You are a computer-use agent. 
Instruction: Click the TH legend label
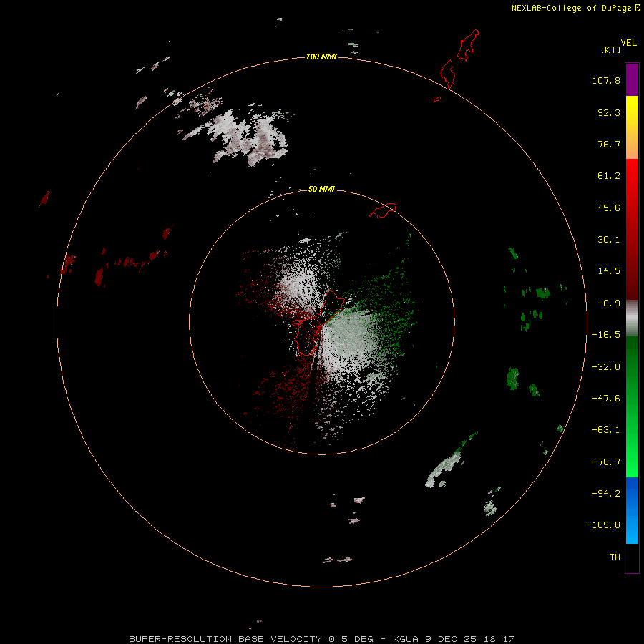pyautogui.click(x=615, y=557)
